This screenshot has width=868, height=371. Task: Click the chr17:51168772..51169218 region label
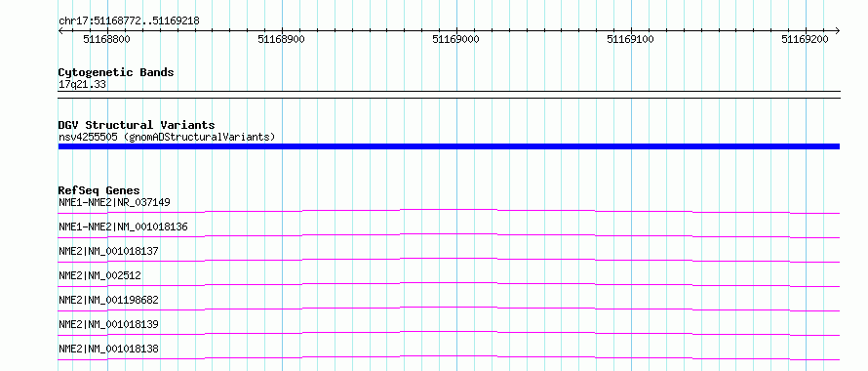coord(129,21)
